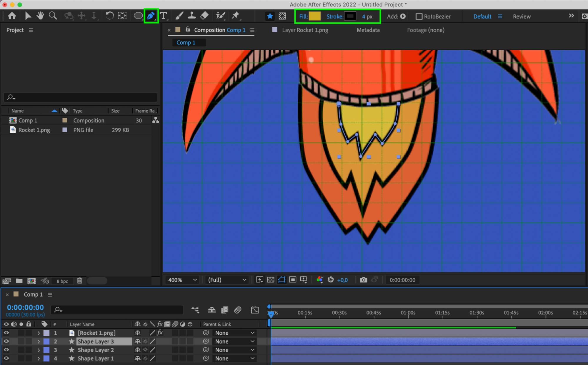This screenshot has width=588, height=365.
Task: Expand Shape Layer 2 properties
Action: click(x=39, y=350)
